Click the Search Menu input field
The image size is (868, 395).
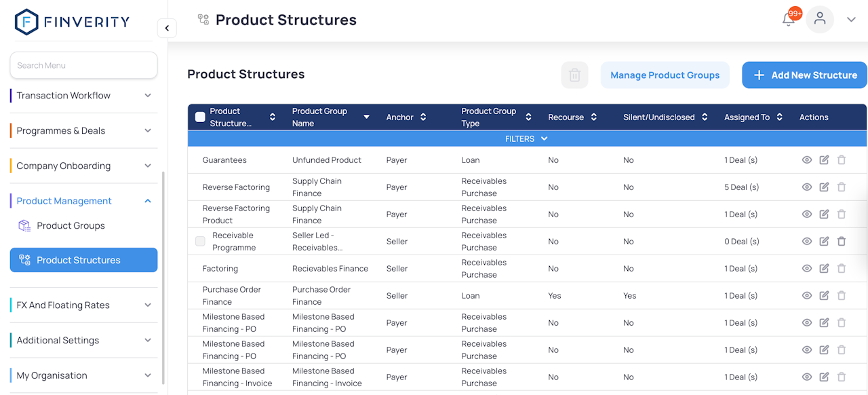pos(83,65)
